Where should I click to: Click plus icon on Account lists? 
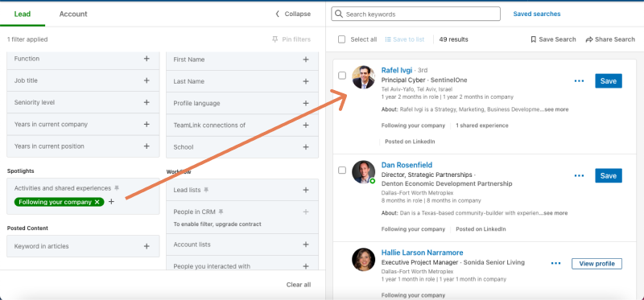(x=306, y=245)
